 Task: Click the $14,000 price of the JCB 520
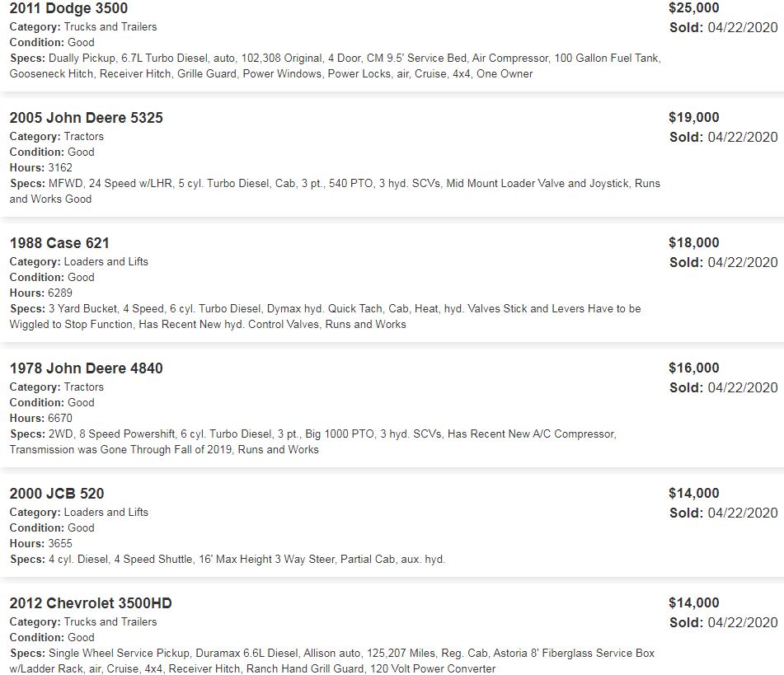693,494
